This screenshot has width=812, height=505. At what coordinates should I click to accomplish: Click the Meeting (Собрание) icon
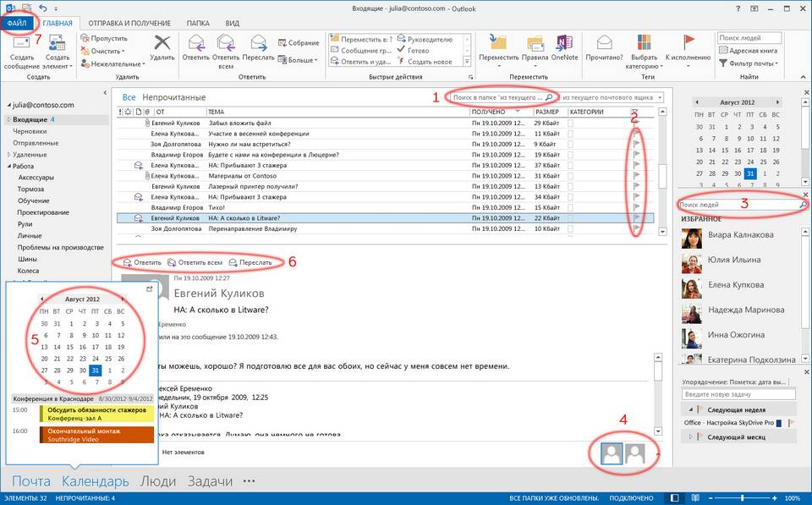(x=283, y=43)
